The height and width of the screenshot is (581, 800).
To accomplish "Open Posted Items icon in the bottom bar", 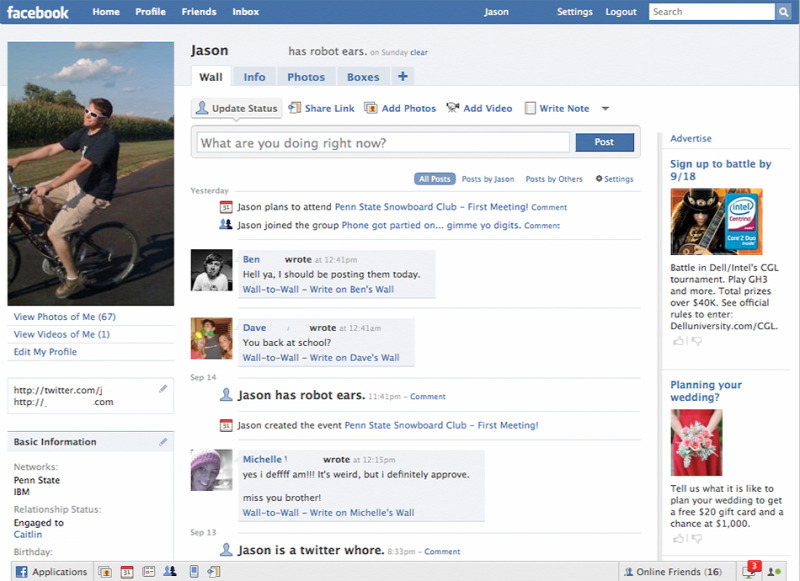I will [x=214, y=572].
